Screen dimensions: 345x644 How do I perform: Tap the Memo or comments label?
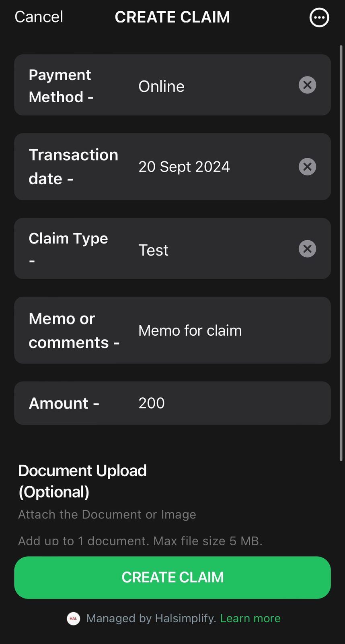[x=74, y=330]
